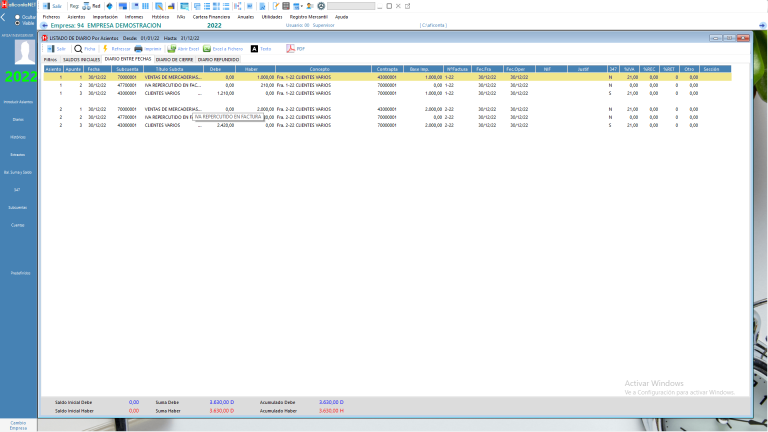Click the Suma Debe total value
Viewport: 768px width, 432px height.
pos(221,402)
